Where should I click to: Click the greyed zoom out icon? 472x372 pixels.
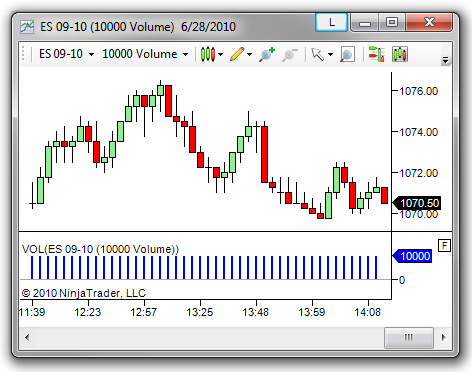pyautogui.click(x=290, y=55)
